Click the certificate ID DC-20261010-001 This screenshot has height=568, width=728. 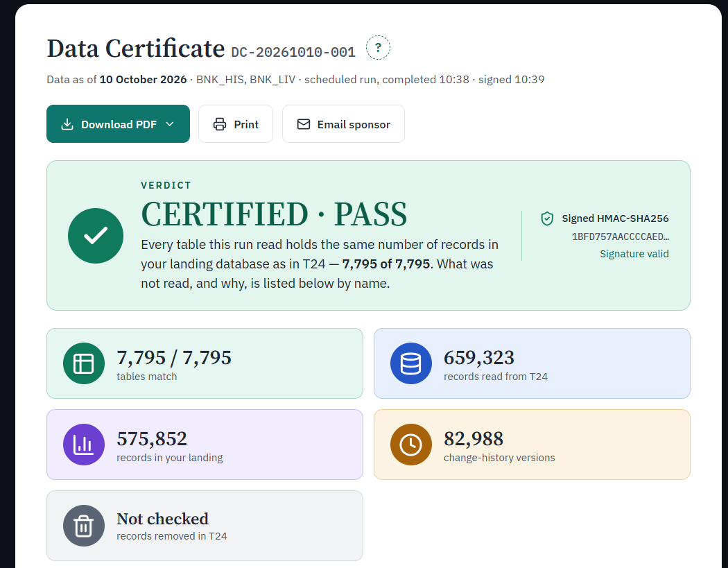click(x=293, y=52)
